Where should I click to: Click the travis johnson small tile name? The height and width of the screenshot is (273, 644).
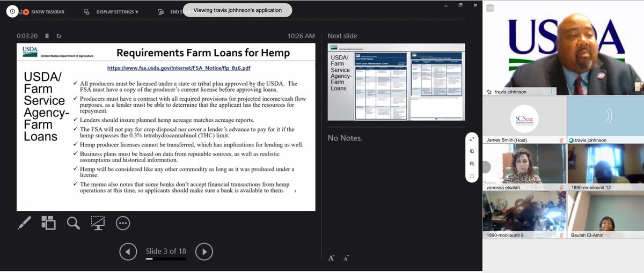pos(590,140)
